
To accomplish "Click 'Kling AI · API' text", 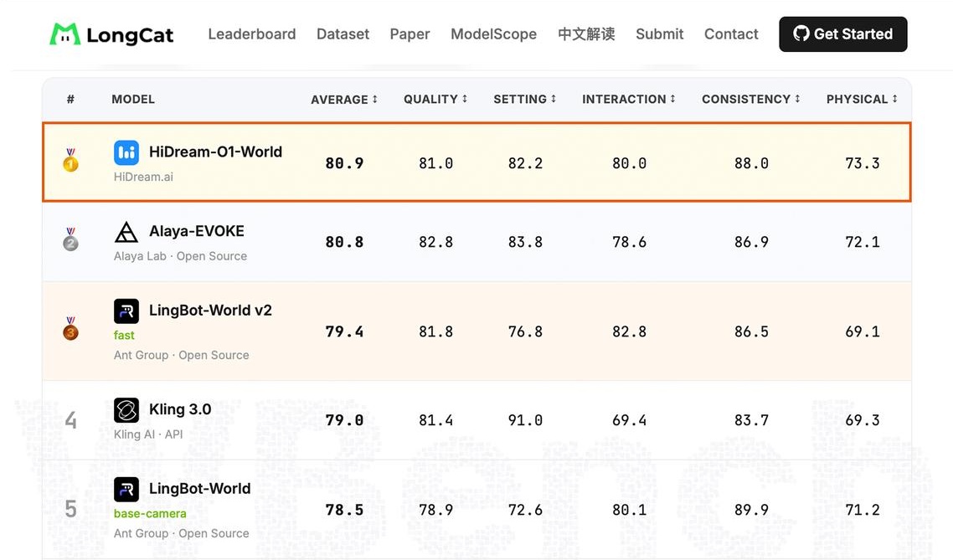I will (148, 434).
